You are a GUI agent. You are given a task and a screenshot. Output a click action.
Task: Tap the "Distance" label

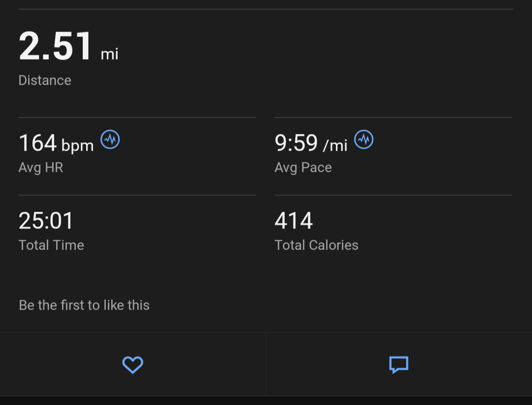(45, 80)
